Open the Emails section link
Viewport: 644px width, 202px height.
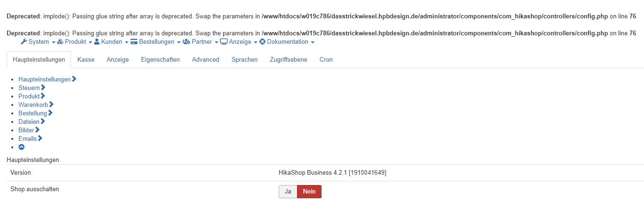tap(27, 138)
